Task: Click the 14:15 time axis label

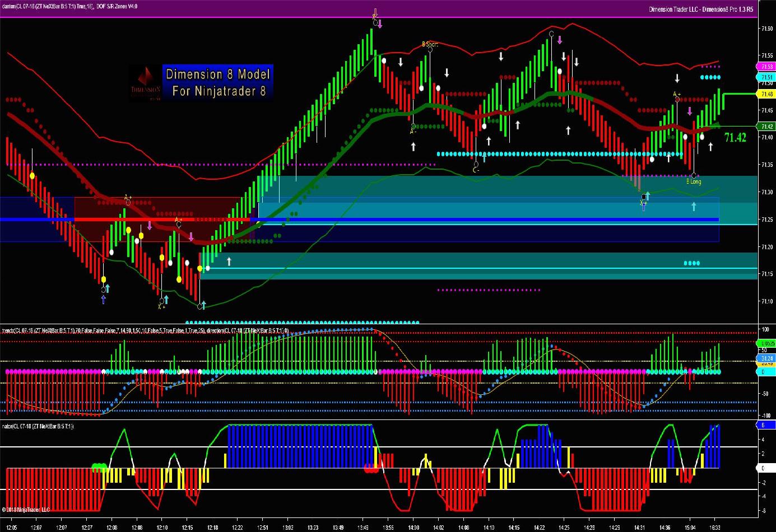Action: tap(514, 528)
